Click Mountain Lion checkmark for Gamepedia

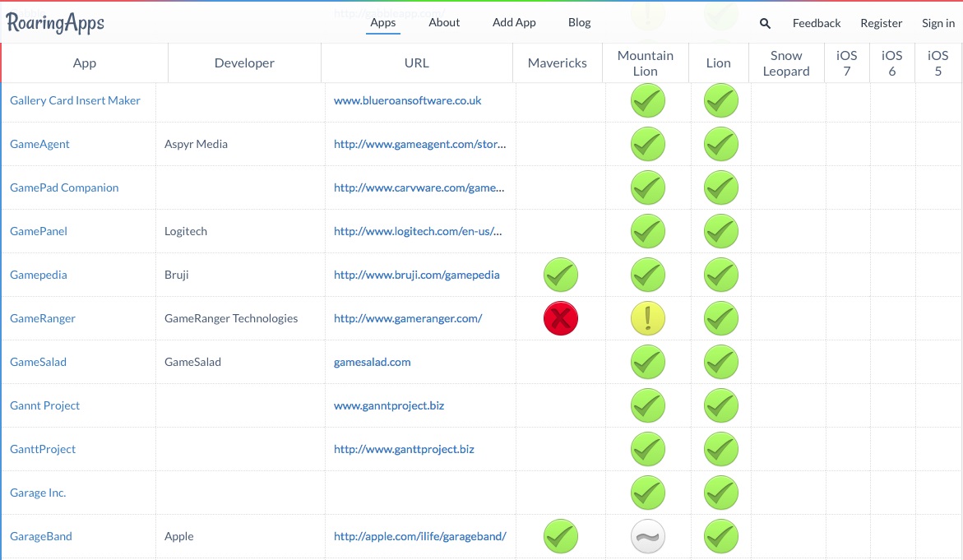click(648, 275)
